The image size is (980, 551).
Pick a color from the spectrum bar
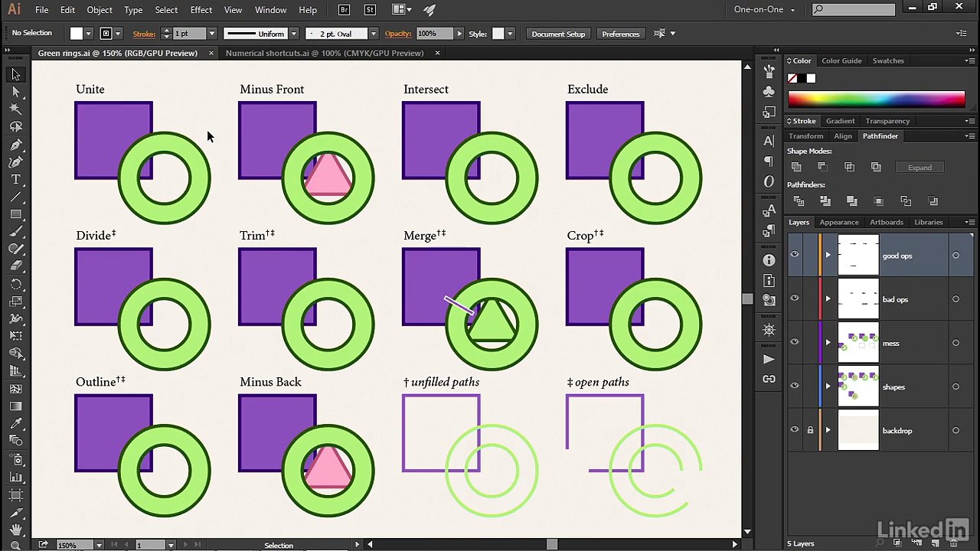[x=876, y=99]
